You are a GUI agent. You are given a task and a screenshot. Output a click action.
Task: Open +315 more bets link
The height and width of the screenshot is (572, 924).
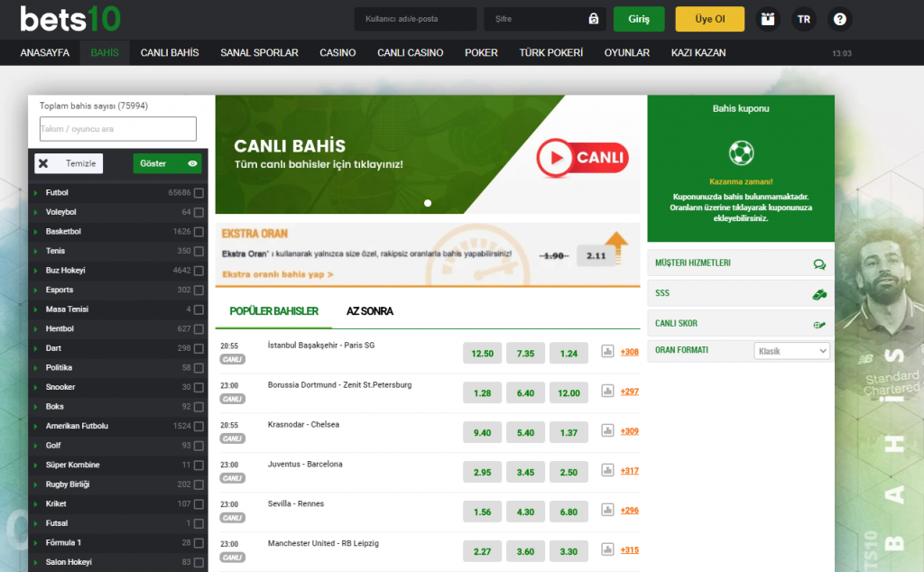coord(629,549)
